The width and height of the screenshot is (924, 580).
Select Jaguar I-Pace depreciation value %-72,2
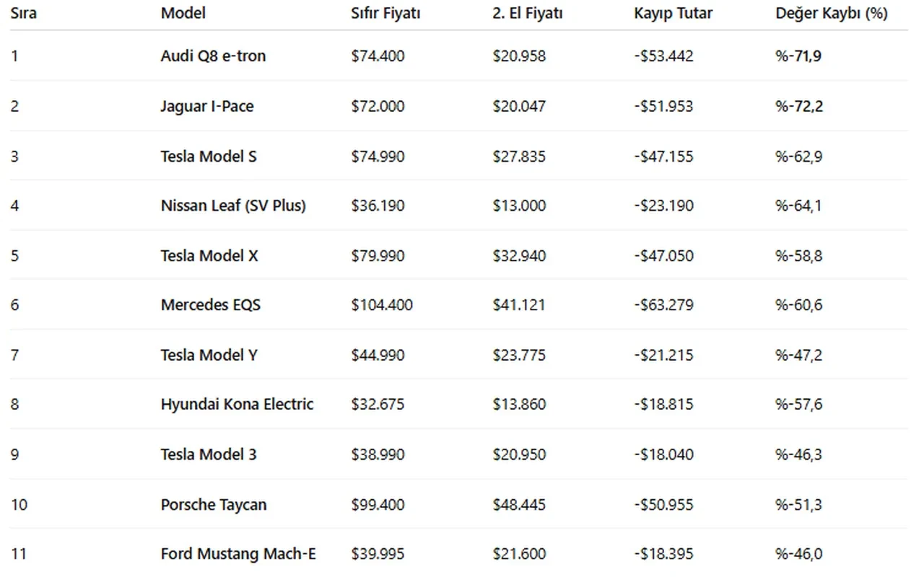[798, 106]
